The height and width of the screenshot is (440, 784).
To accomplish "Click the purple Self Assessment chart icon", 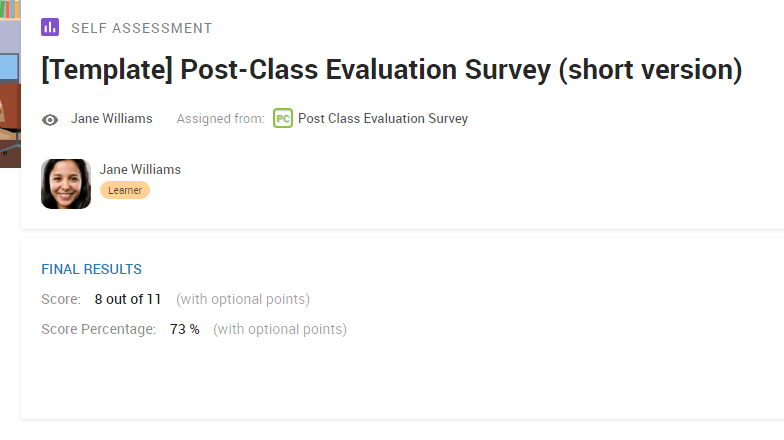I will (x=50, y=27).
